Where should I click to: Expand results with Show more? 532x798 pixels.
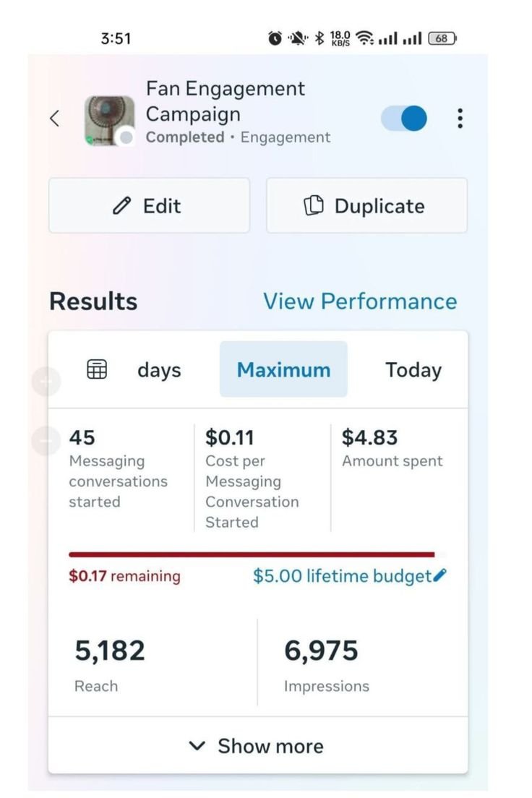pyautogui.click(x=257, y=746)
